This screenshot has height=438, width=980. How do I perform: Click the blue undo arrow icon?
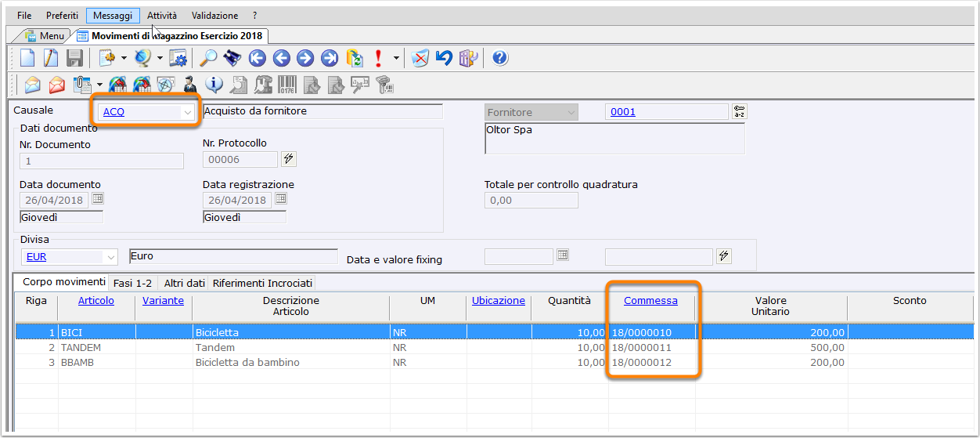(444, 58)
